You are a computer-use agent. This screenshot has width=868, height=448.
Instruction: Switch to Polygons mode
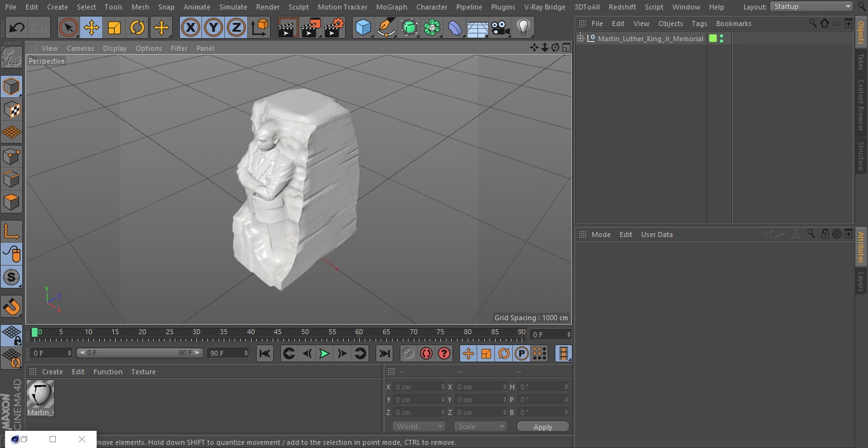pos(11,202)
